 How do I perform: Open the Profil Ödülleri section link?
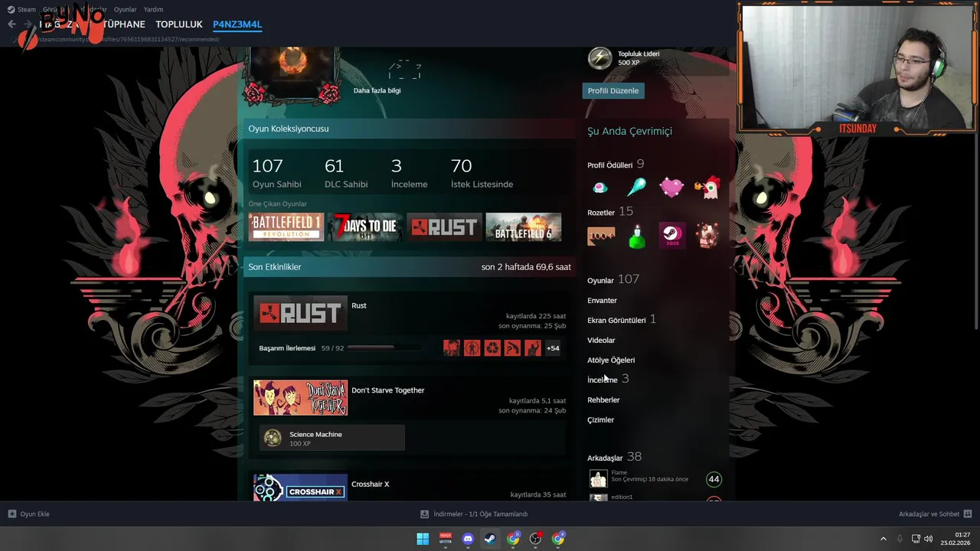609,165
